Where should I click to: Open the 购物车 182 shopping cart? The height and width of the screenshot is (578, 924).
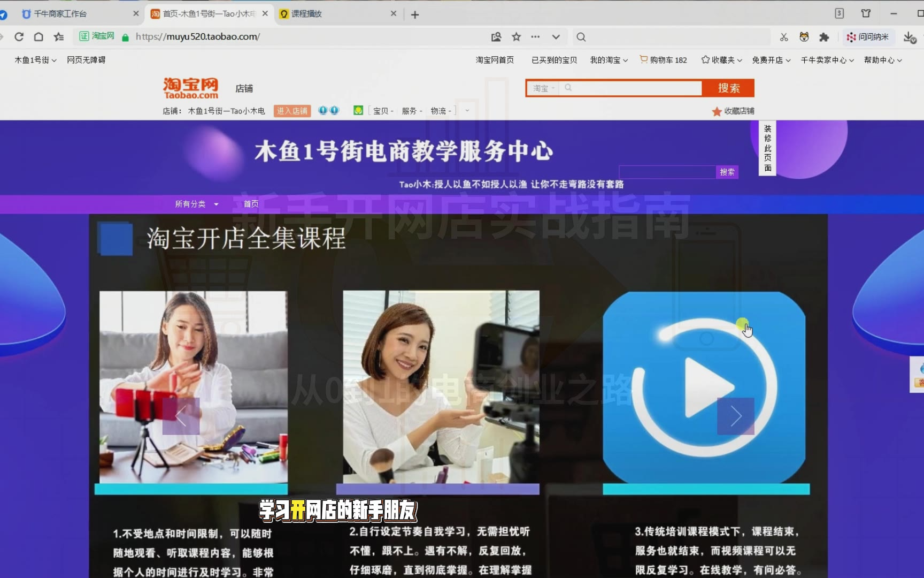coord(664,60)
